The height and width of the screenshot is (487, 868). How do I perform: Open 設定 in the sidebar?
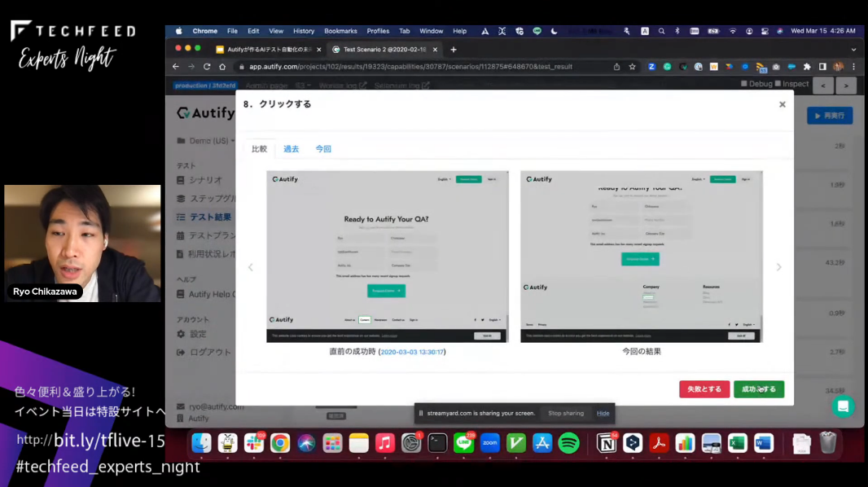point(191,334)
